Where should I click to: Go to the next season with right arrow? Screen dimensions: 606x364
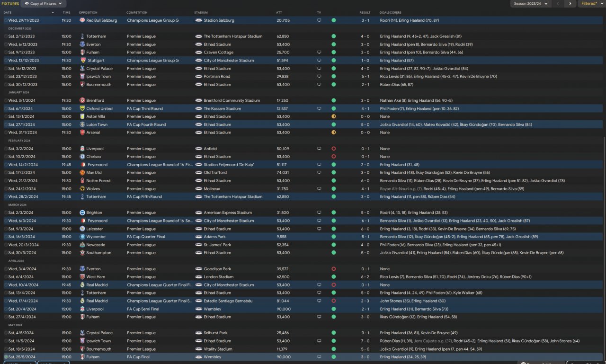(x=570, y=4)
